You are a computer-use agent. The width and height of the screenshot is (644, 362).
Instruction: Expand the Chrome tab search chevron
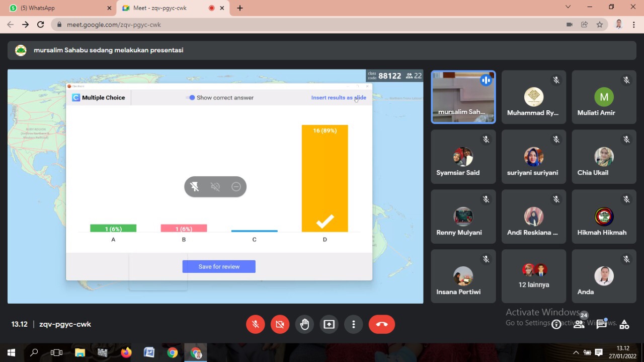point(568,7)
